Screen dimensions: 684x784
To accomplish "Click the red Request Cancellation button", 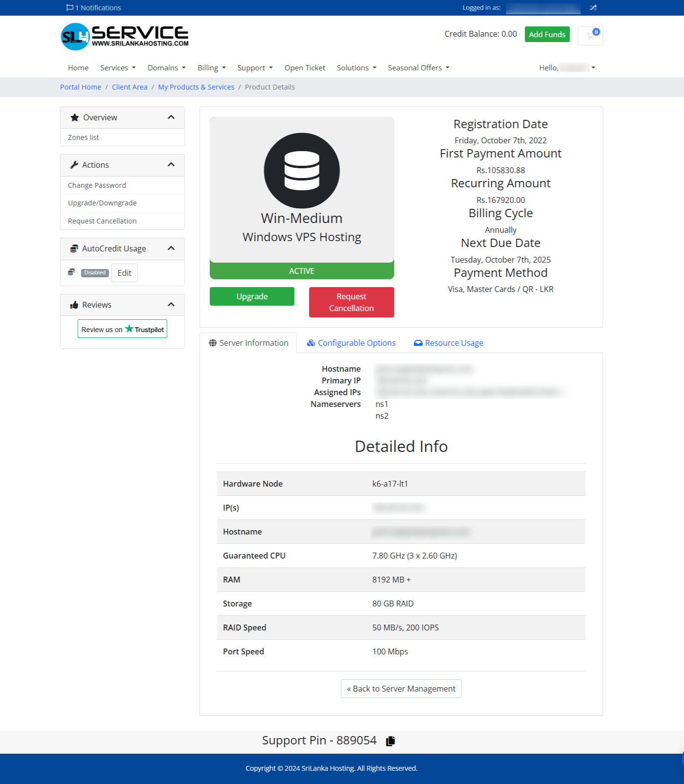I will (351, 302).
